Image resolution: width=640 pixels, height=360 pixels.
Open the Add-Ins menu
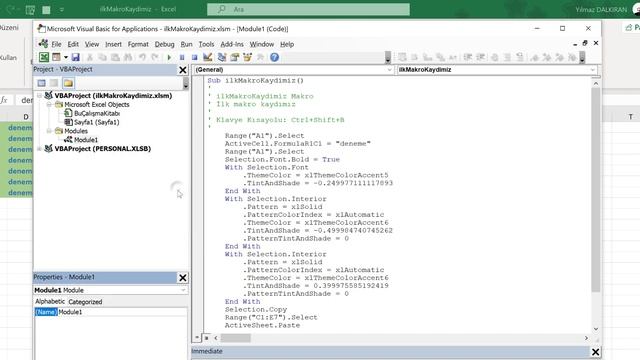click(x=232, y=44)
